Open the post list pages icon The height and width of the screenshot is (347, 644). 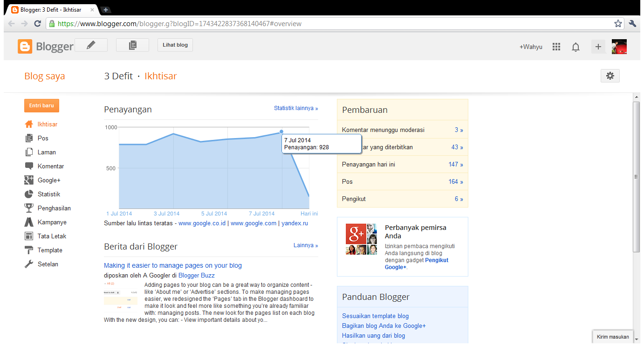(x=132, y=45)
